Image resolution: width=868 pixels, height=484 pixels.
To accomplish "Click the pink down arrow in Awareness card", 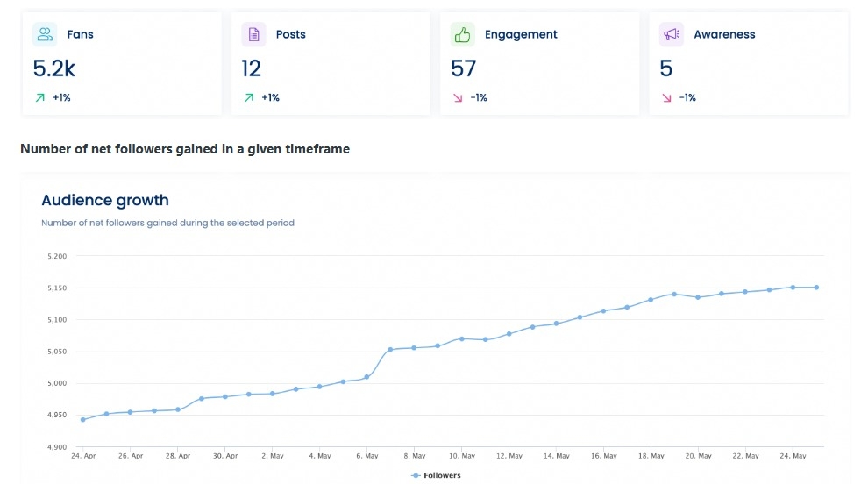I will click(666, 98).
